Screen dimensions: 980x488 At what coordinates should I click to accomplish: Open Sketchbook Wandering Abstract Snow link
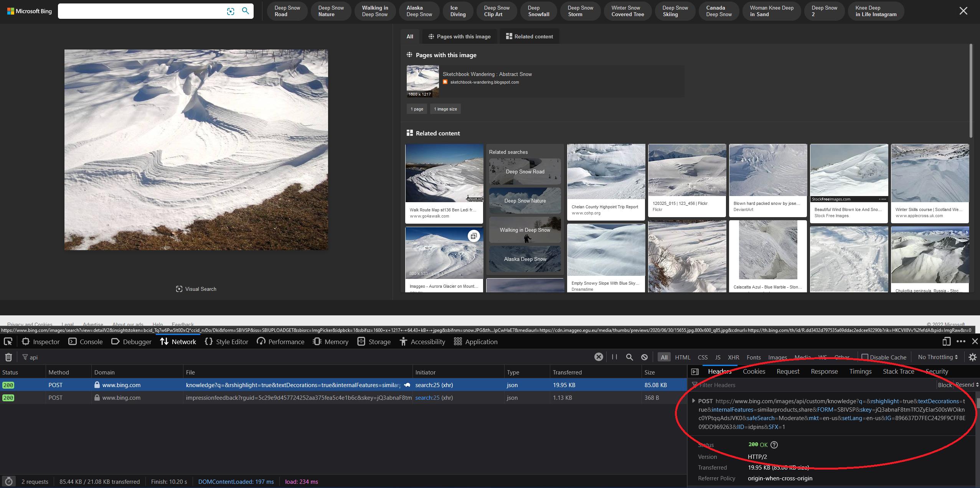[x=487, y=74]
